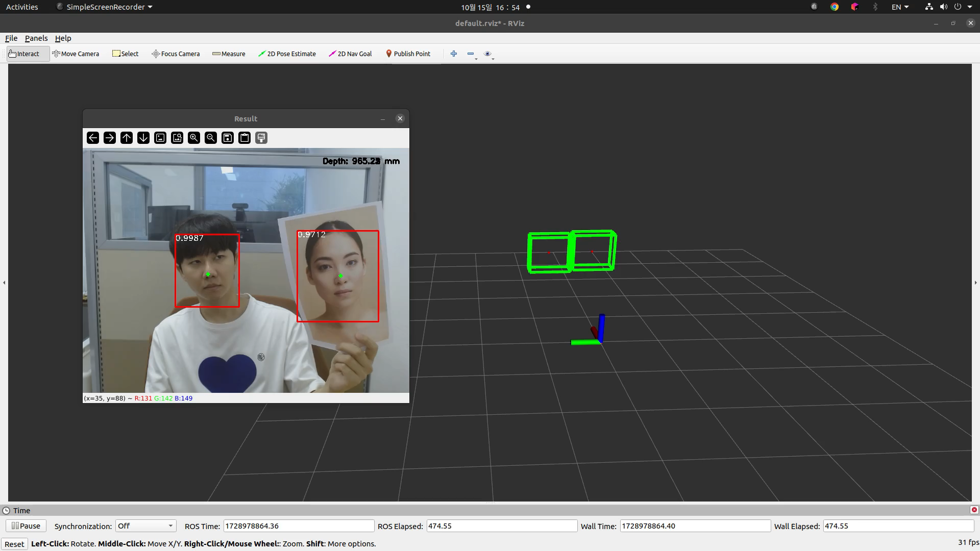Open the Synchronization dropdown
The width and height of the screenshot is (980, 551).
(x=146, y=526)
